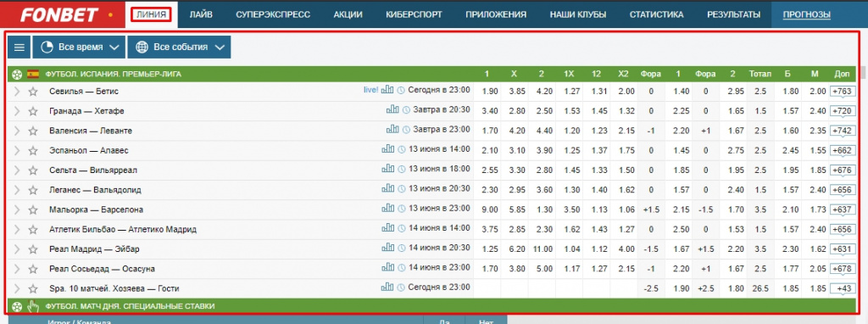Expand the Эспаньол — Алавес row chevron
Image resolution: width=868 pixels, height=324 pixels.
[17, 150]
